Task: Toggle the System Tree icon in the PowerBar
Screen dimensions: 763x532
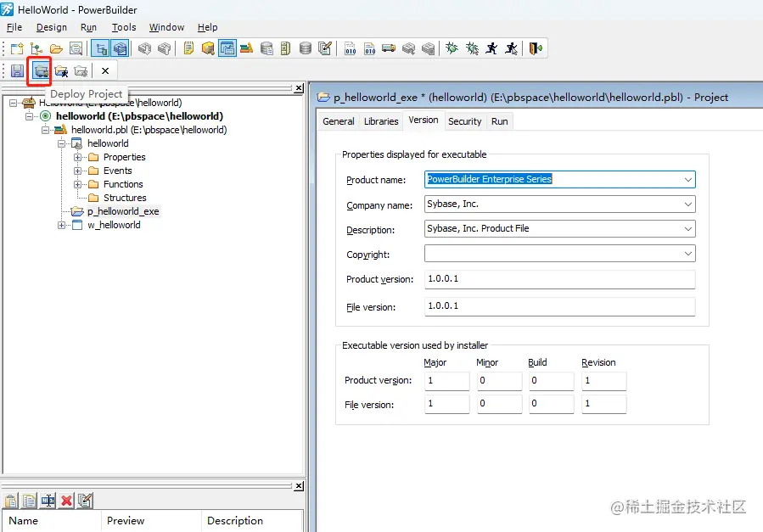Action: [x=101, y=48]
